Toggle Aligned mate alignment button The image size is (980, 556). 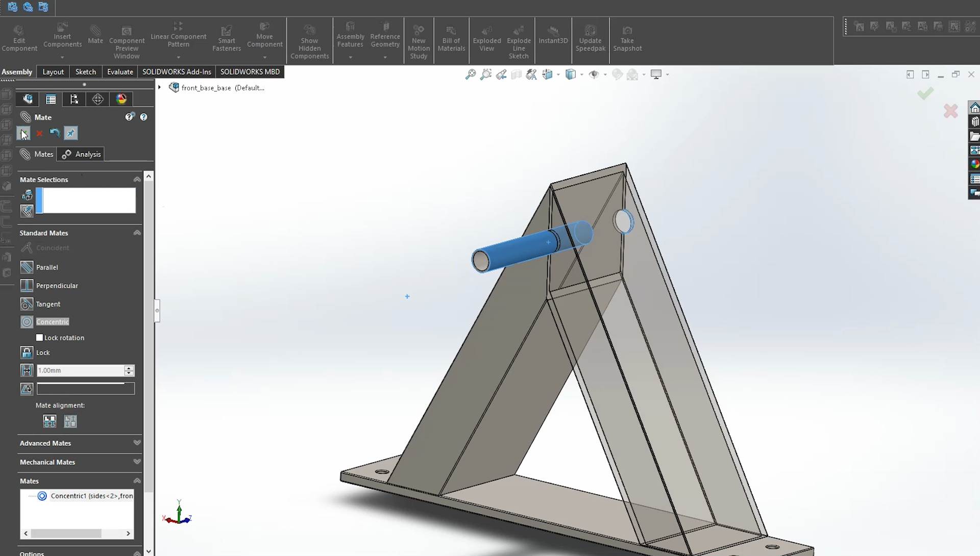[x=50, y=421]
